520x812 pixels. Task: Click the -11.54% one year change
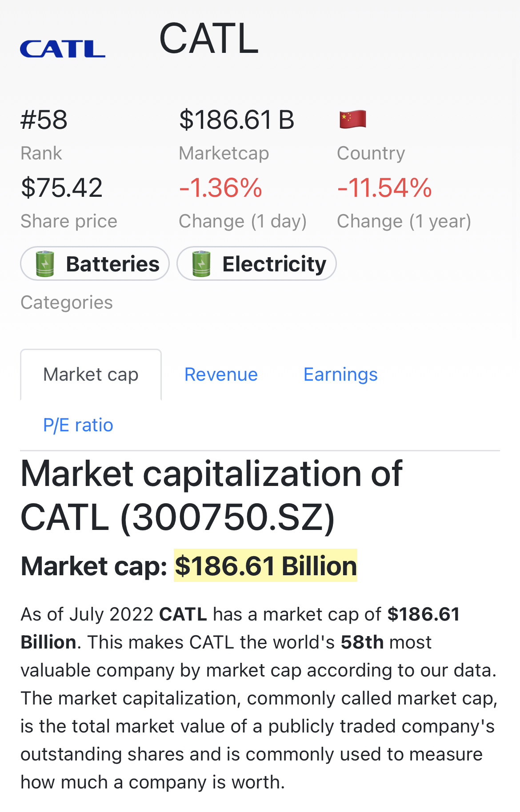(384, 187)
